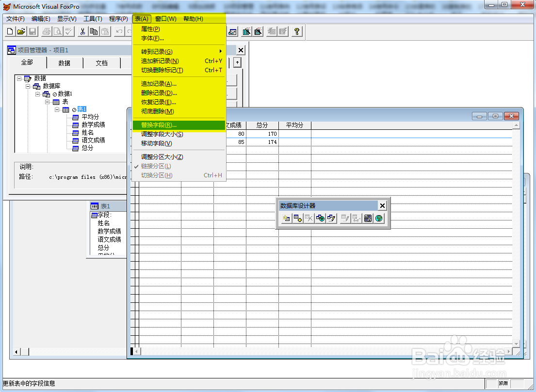Click the Save disk toolbar icon
The height and width of the screenshot is (392, 536).
(x=32, y=31)
